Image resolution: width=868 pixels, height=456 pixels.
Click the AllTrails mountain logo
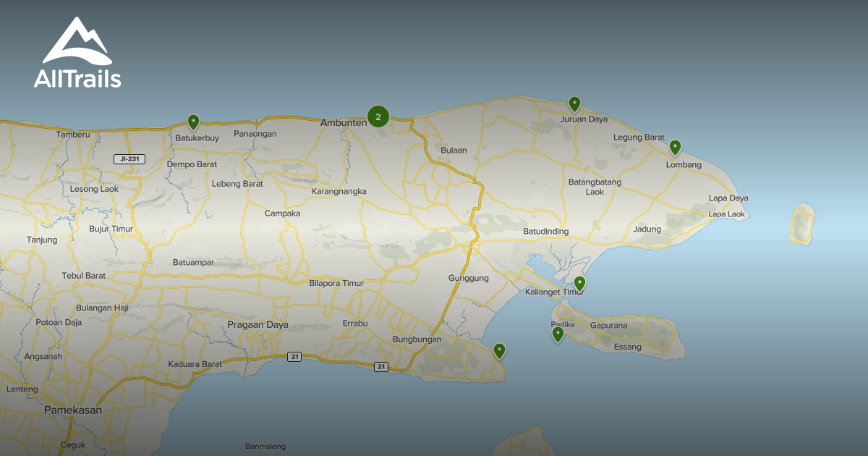(x=76, y=40)
